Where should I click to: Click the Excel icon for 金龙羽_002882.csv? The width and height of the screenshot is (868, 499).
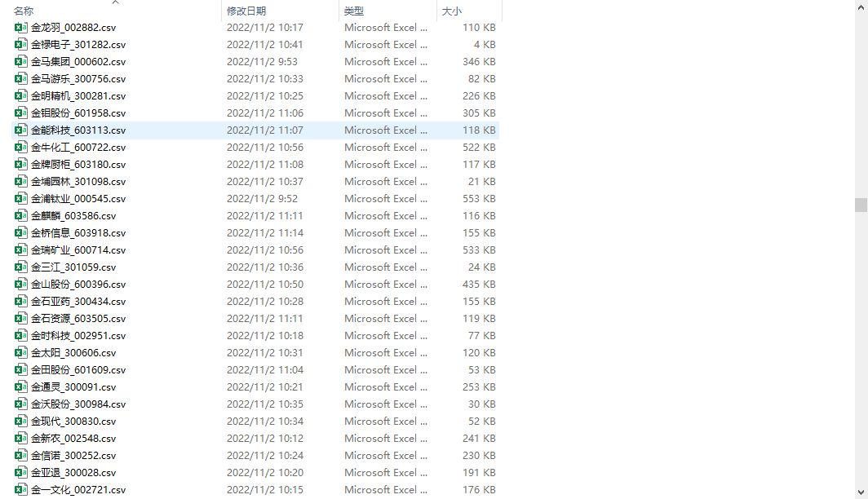click(x=21, y=28)
